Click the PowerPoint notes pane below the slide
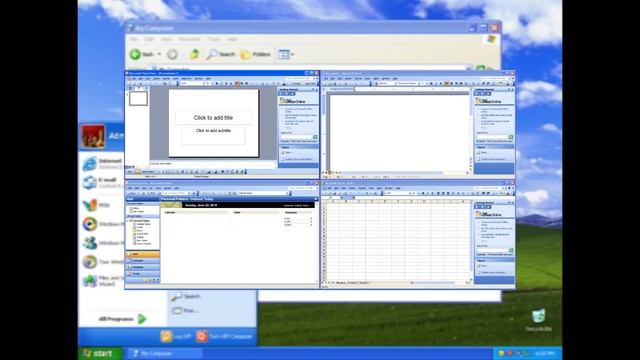The image size is (640, 360). pyautogui.click(x=212, y=164)
